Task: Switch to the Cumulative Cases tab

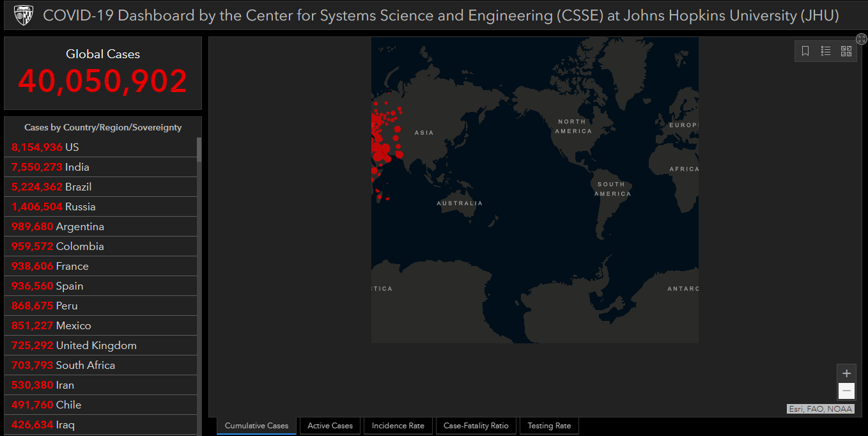Action: click(x=256, y=426)
